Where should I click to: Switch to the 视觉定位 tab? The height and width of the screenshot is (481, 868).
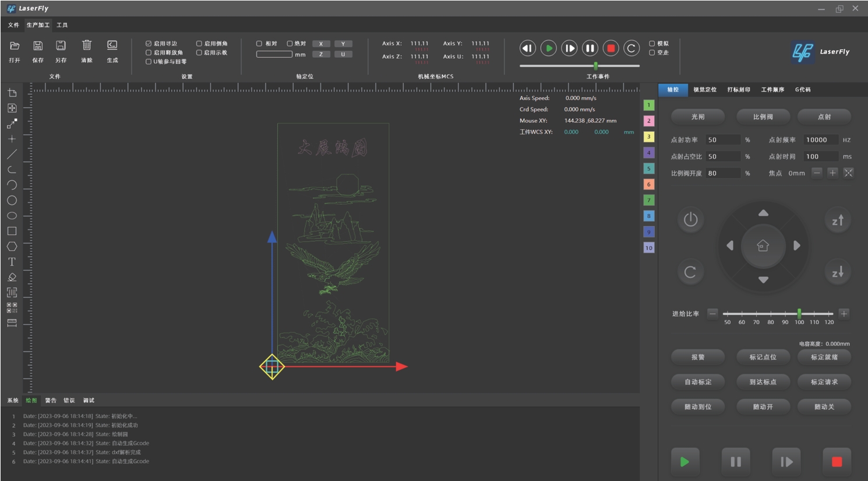[x=705, y=90]
